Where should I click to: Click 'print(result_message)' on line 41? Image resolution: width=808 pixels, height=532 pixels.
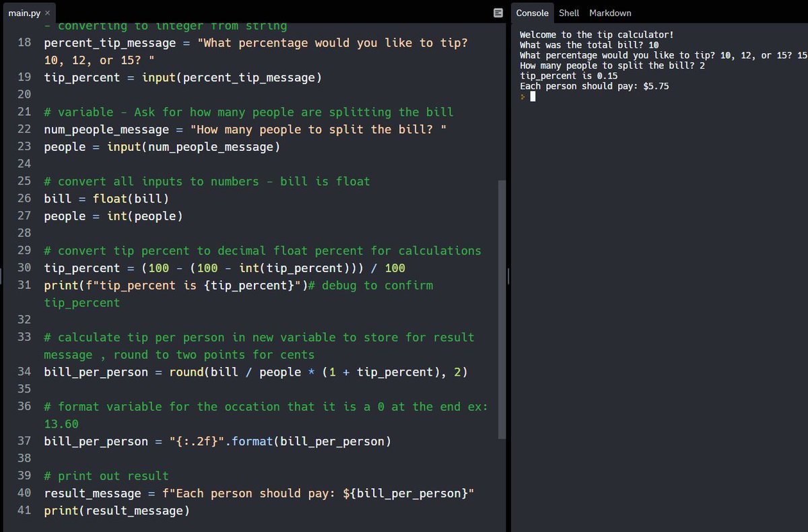click(116, 511)
